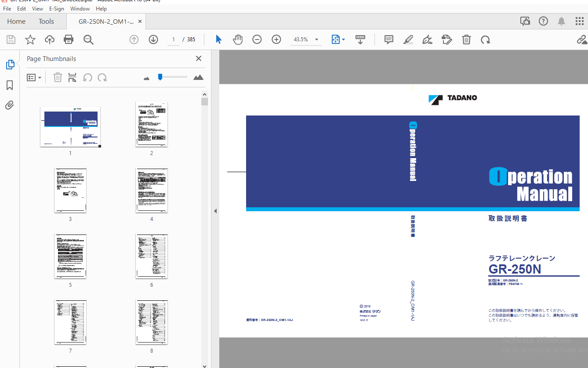Collapse the navigation pane arrow
The width and height of the screenshot is (588, 368).
tap(215, 211)
